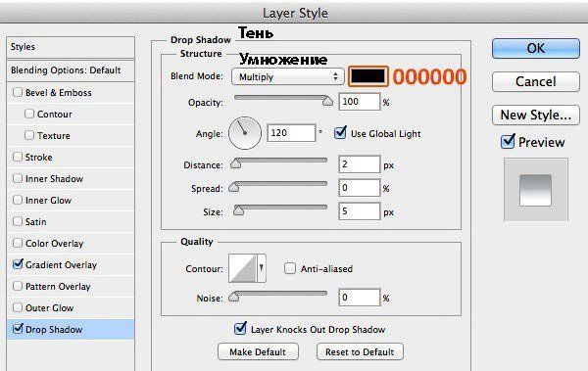Viewport: 588px width, 371px height.
Task: Click Reset to Default button
Action: pos(360,351)
